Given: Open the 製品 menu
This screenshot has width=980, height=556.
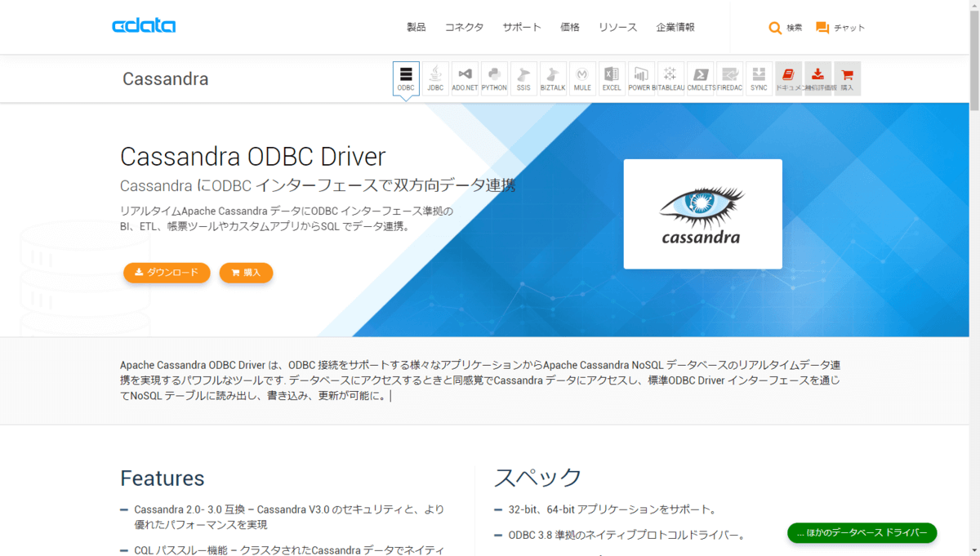Looking at the screenshot, I should tap(416, 27).
